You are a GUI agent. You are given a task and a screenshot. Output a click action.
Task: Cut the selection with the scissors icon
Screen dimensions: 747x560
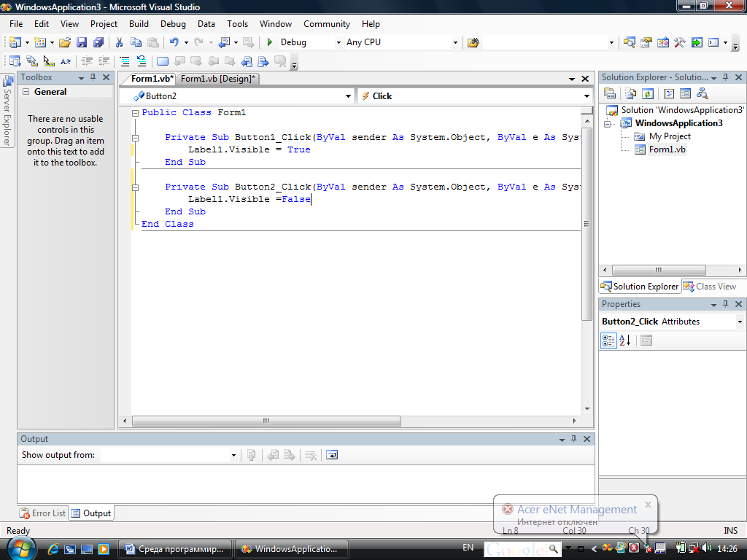(119, 42)
